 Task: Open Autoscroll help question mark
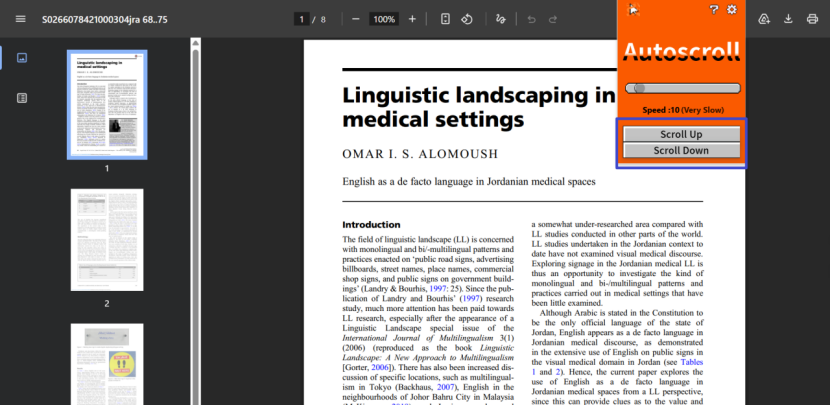[x=714, y=9]
